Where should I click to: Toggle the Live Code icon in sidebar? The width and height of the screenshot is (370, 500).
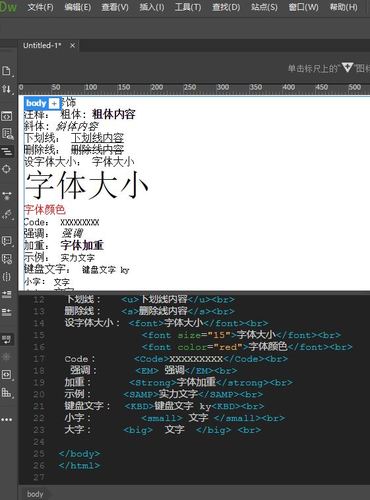[6, 116]
